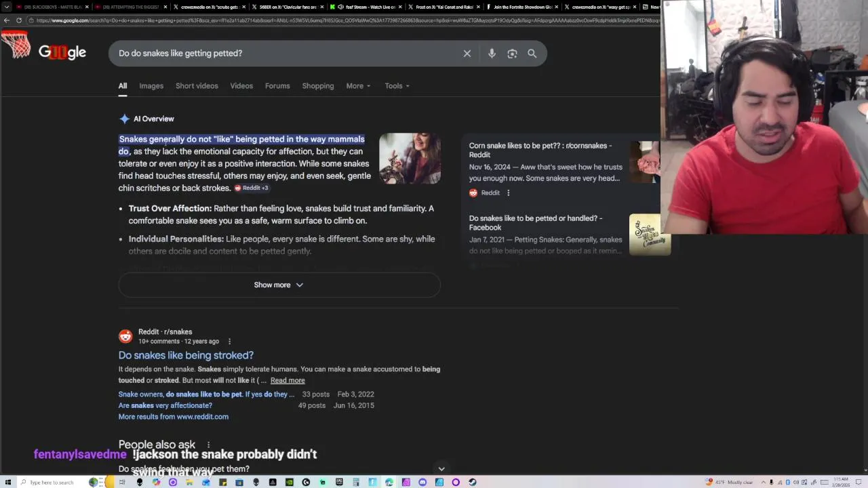Open 'Snake owners, do snakes like to be pet' link

[207, 394]
